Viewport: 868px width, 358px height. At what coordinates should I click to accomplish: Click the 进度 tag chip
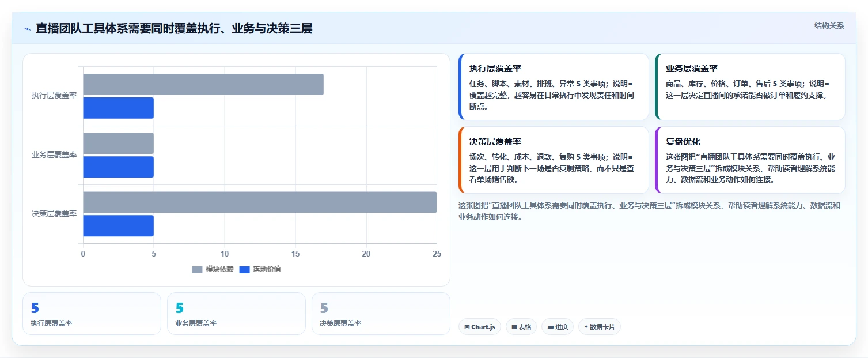tap(557, 327)
